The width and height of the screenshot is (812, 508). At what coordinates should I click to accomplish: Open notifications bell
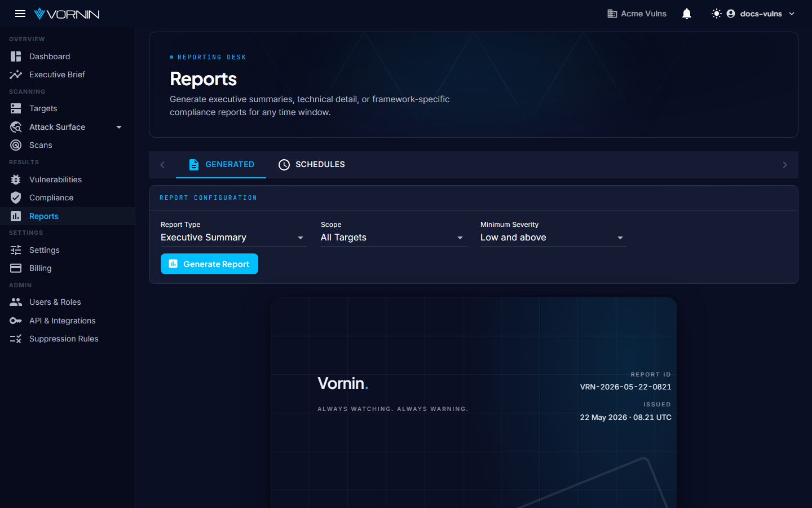tap(687, 14)
